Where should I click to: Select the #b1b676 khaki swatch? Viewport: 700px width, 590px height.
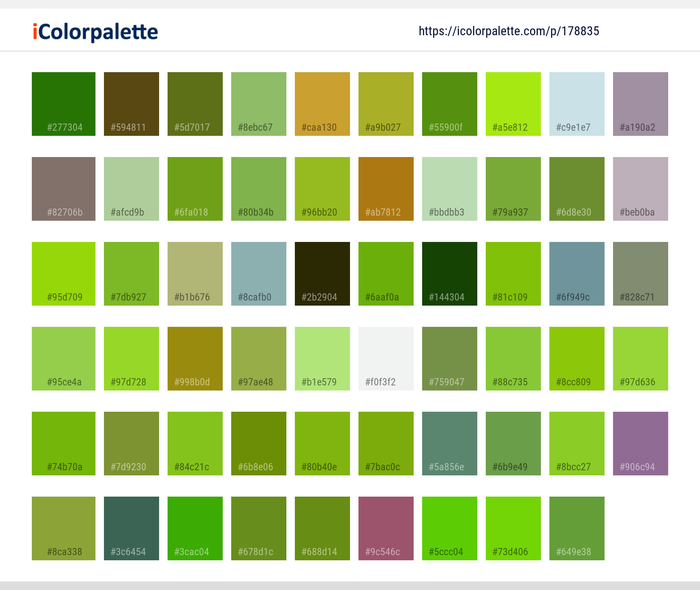coord(195,274)
